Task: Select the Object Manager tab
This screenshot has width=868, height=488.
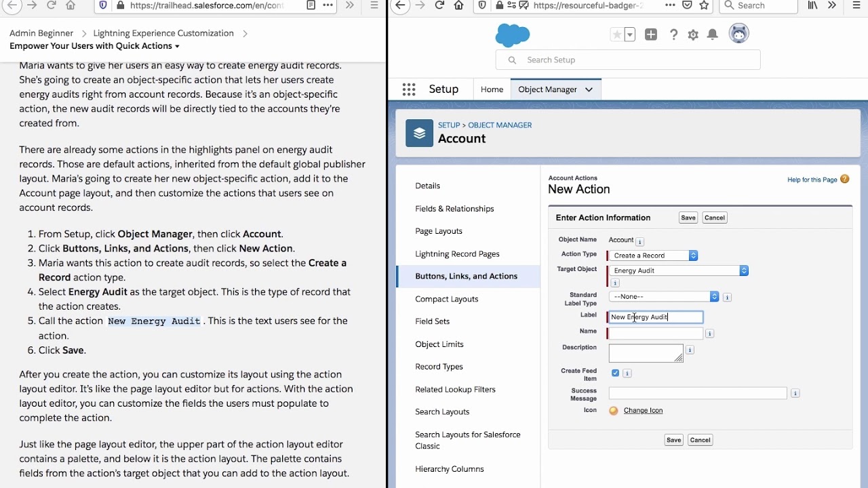Action: coord(547,89)
